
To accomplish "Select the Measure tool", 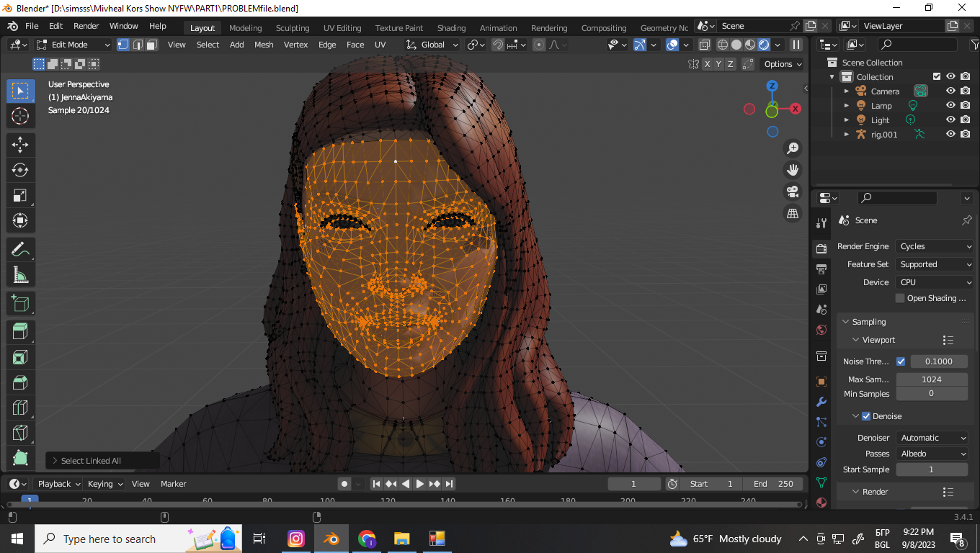I will 20,275.
